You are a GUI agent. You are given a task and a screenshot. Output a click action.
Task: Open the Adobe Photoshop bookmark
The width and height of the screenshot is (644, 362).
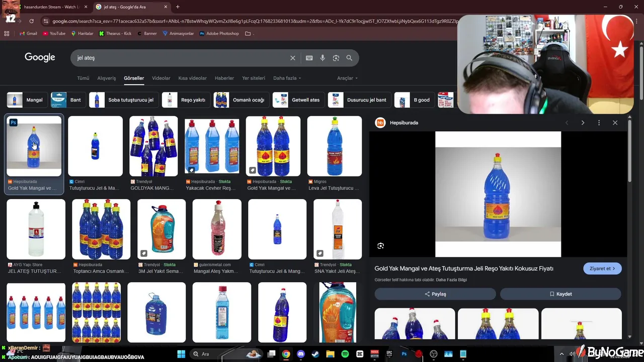[219, 34]
